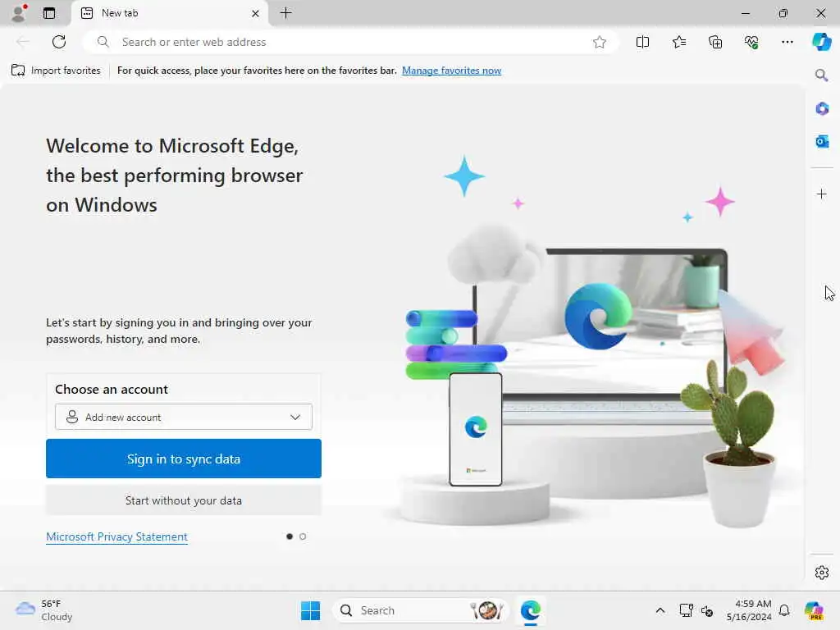Open the notifications bell icon
Screen dimensions: 840x630
click(x=784, y=610)
